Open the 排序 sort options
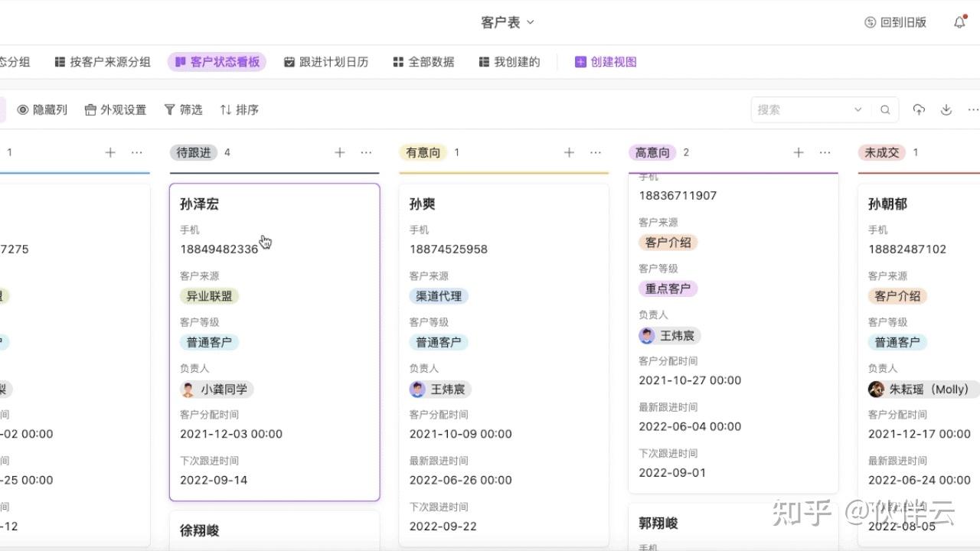This screenshot has width=980, height=551. (240, 110)
